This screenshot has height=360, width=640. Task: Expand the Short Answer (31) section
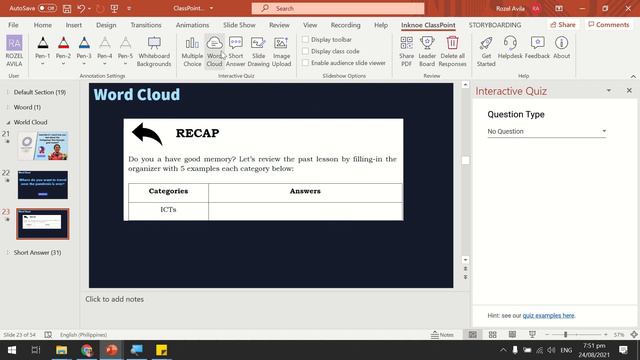tap(8, 253)
